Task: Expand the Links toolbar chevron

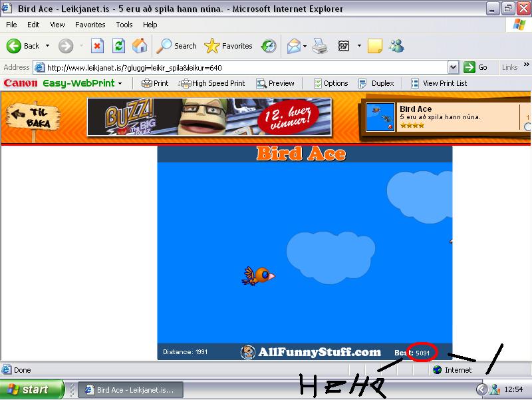Action: click(526, 64)
